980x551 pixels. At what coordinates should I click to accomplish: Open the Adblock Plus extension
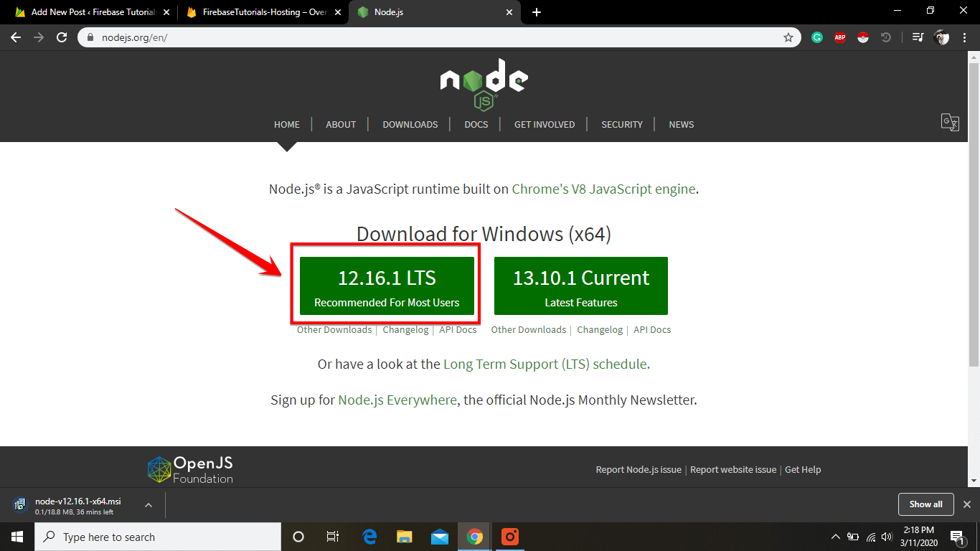tap(840, 37)
